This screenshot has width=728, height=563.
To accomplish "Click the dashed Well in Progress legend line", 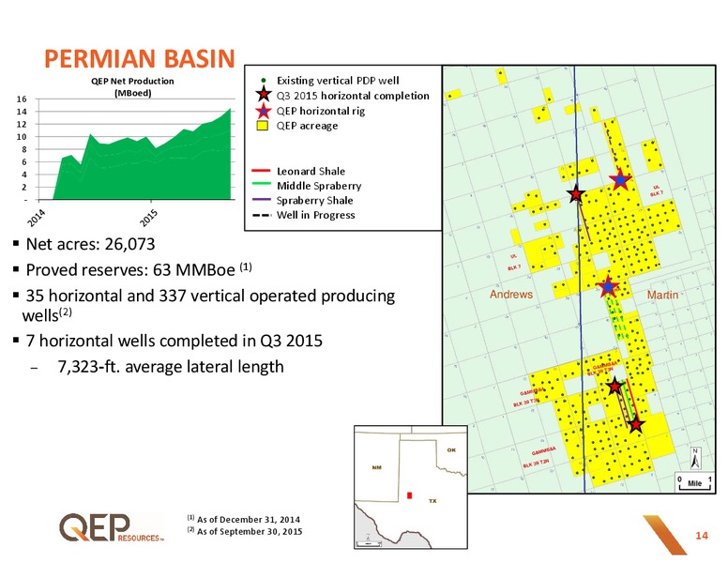I will [262, 215].
